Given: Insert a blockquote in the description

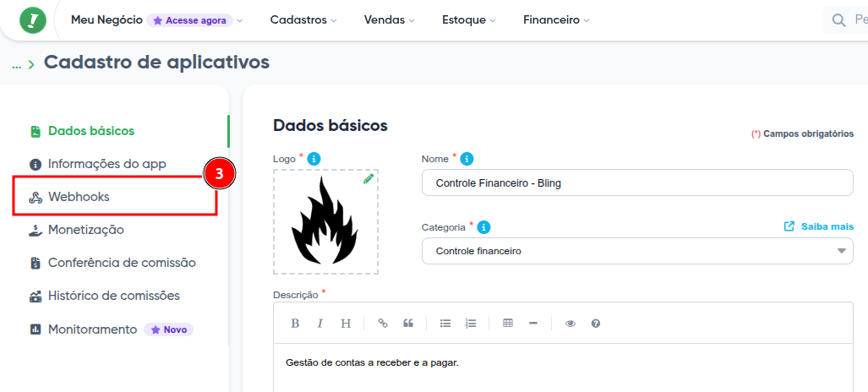Looking at the screenshot, I should (408, 324).
